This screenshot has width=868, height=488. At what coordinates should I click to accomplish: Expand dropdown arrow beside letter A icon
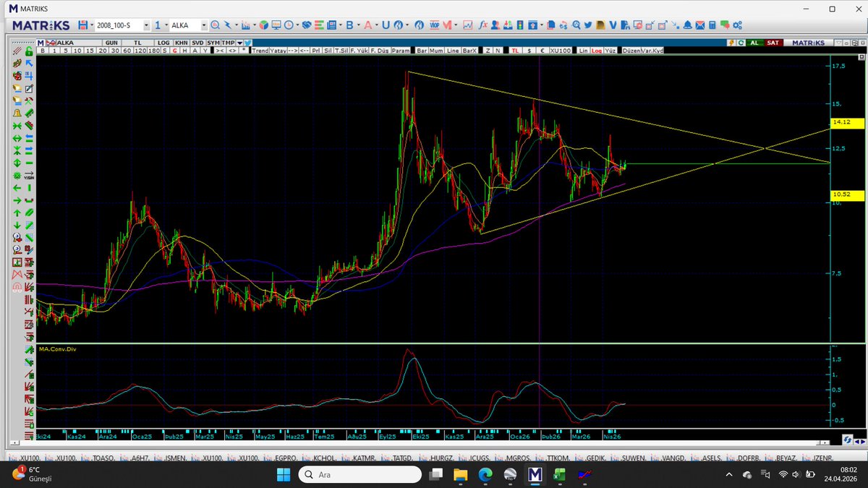(376, 25)
